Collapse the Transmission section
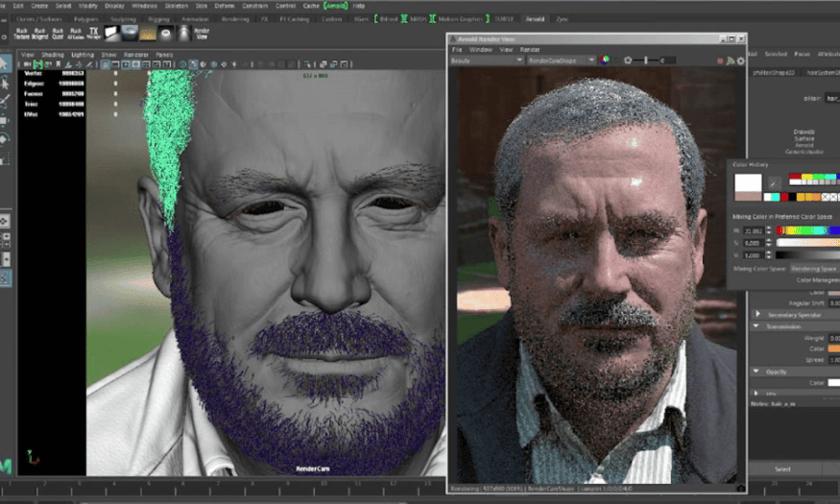The width and height of the screenshot is (840, 504). click(756, 325)
